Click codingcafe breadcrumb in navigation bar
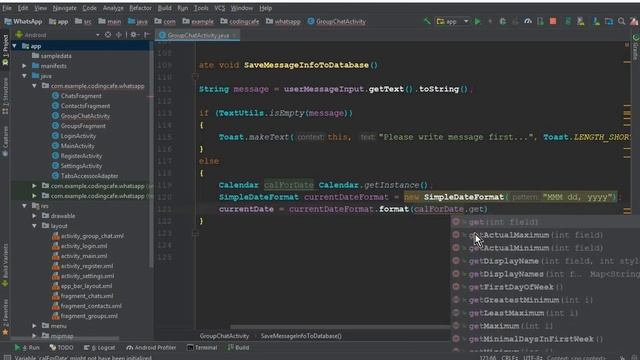The width and height of the screenshot is (640, 360). (240, 22)
